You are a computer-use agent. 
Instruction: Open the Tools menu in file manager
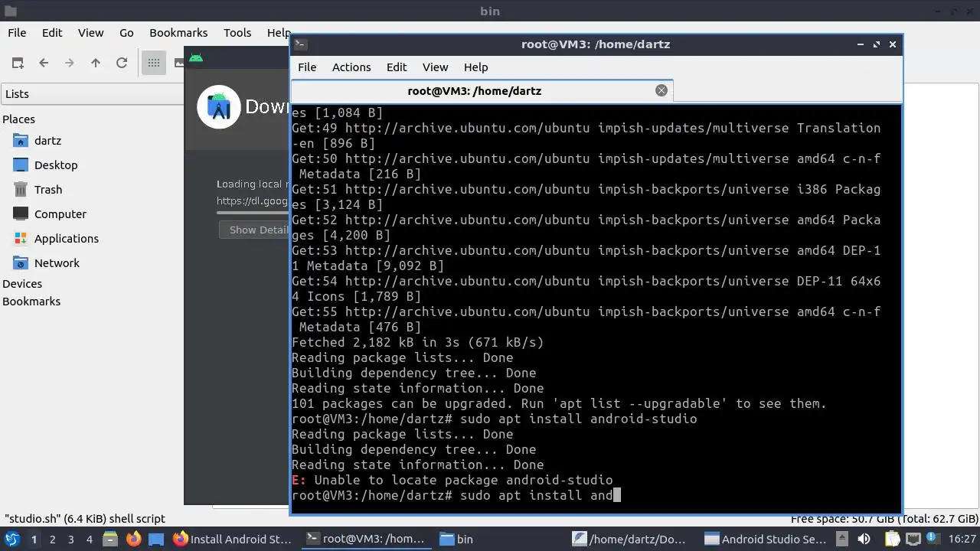click(x=237, y=33)
